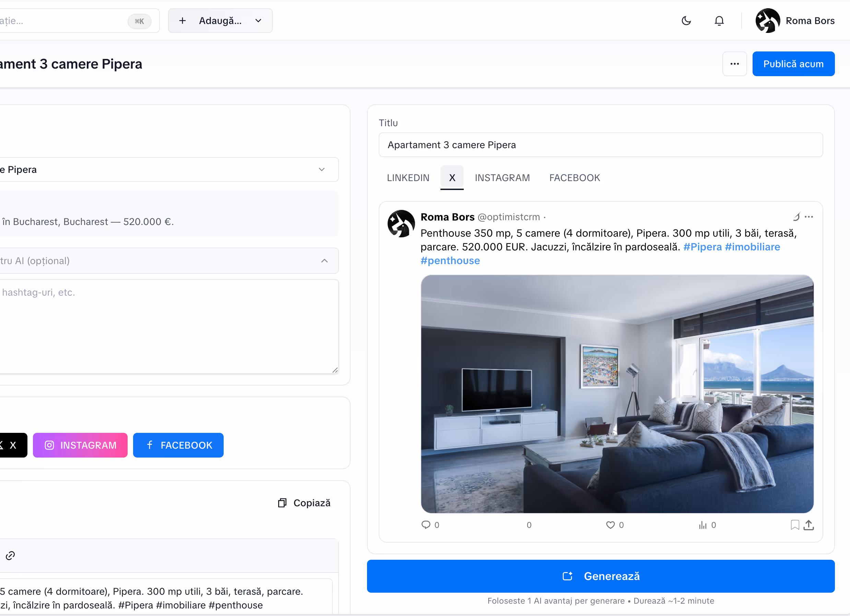
Task: Click the link icon in editor toolbar
Action: coord(10,555)
